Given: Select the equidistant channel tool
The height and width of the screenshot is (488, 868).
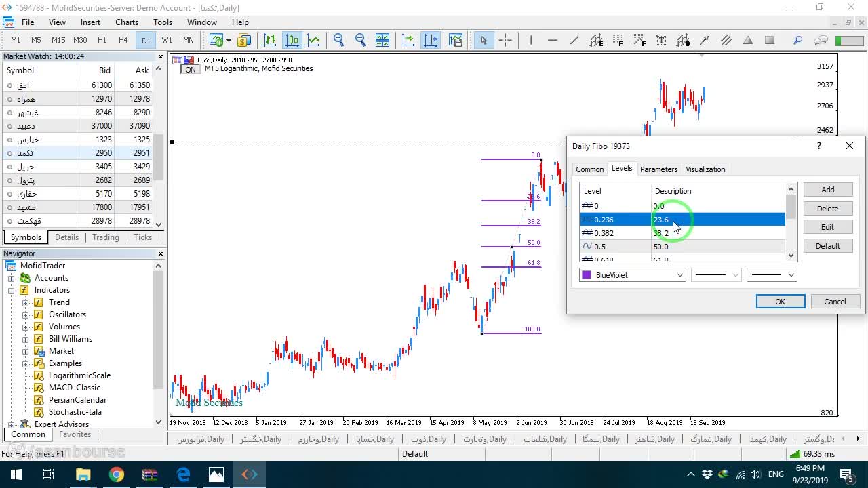Looking at the screenshot, I should (596, 40).
